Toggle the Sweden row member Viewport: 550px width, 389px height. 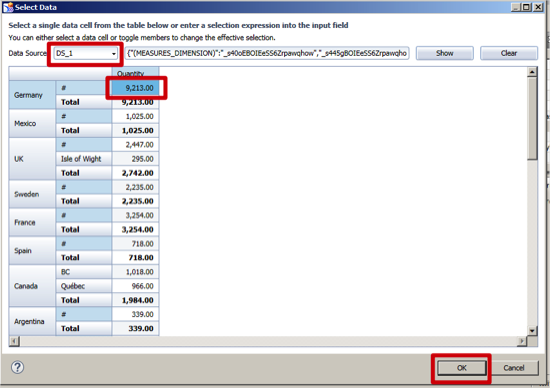pos(32,194)
